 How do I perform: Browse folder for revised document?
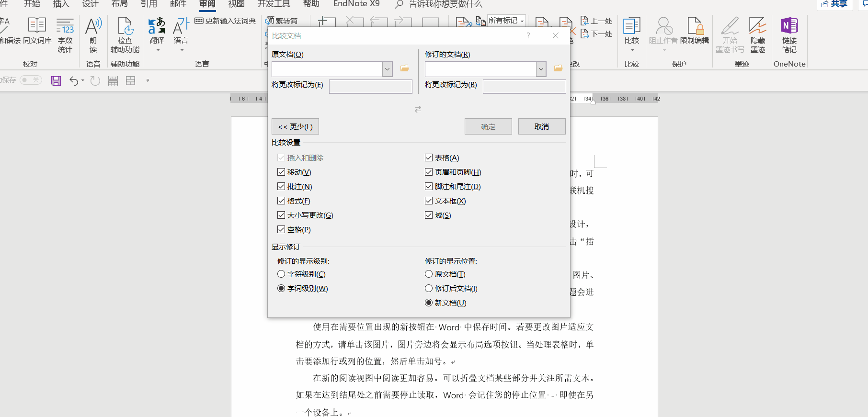pyautogui.click(x=558, y=68)
